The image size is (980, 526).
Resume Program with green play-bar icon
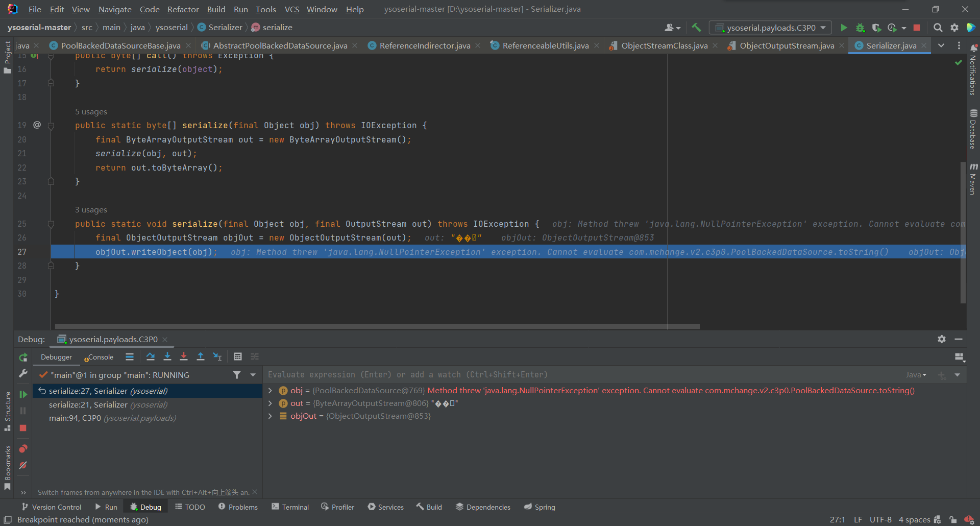(23, 394)
